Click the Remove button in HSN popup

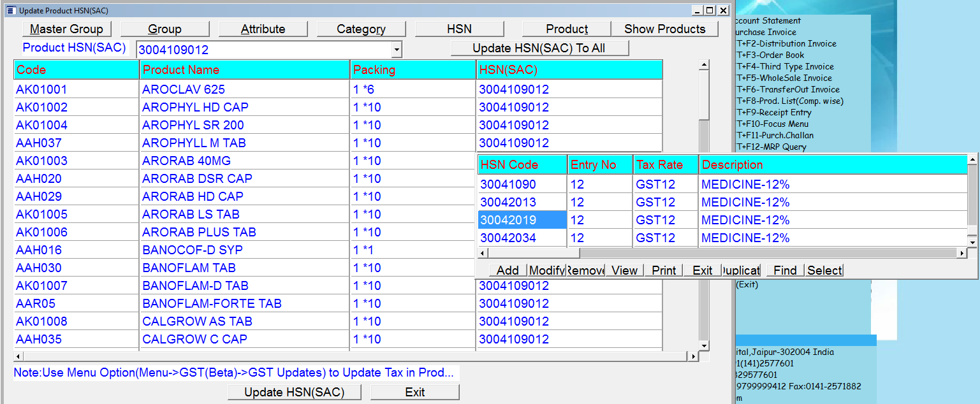coord(585,270)
